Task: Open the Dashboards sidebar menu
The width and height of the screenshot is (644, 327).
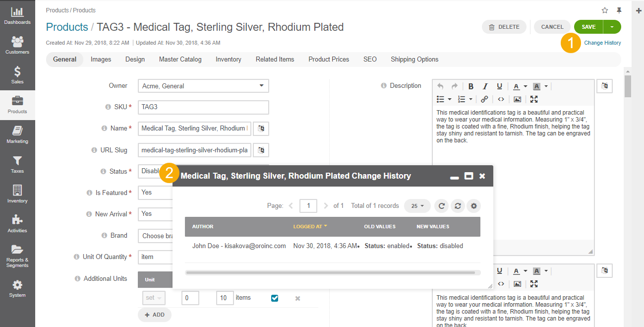Action: click(17, 16)
